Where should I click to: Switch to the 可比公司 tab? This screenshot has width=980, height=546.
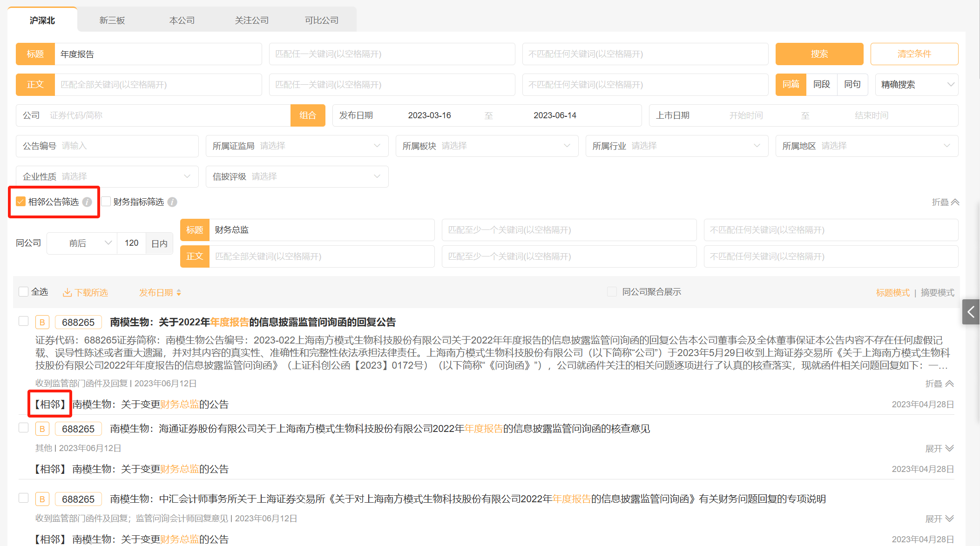click(x=322, y=20)
